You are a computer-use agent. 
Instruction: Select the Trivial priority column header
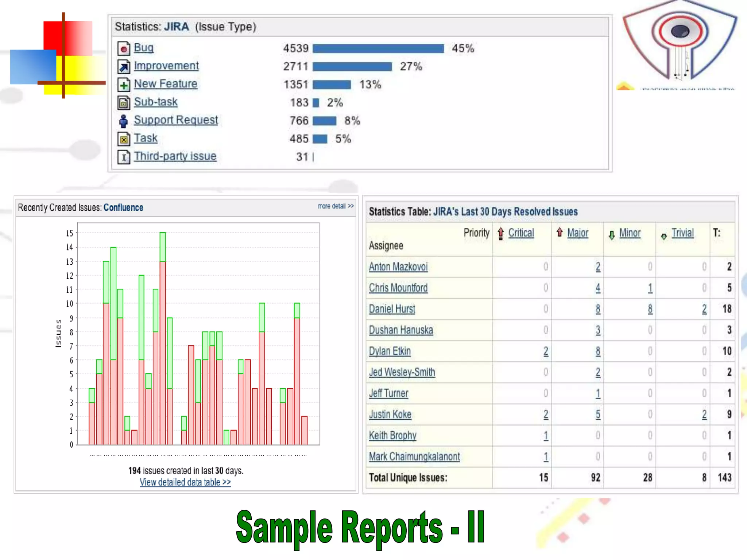point(682,233)
